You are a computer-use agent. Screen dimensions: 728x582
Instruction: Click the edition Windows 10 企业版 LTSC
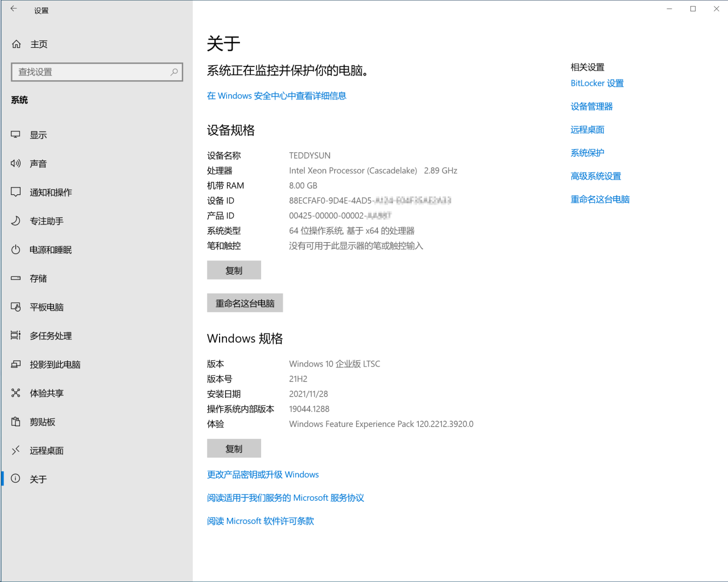point(334,364)
